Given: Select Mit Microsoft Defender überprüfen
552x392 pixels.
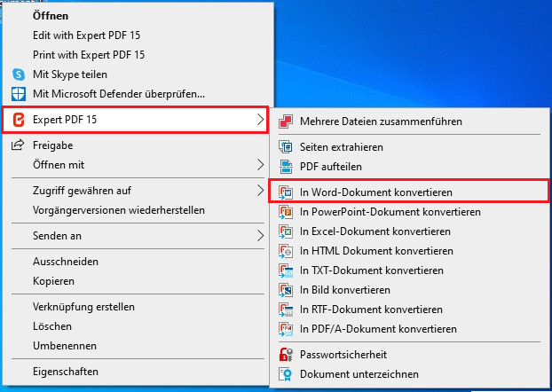Looking at the screenshot, I should (x=119, y=94).
